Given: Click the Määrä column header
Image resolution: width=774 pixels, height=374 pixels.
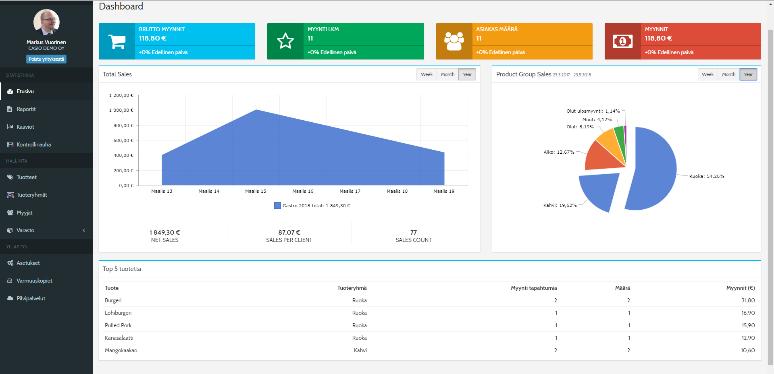Looking at the screenshot, I should pos(623,288).
